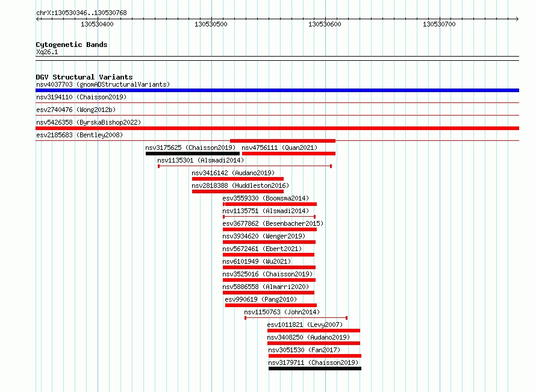This screenshot has height=392, width=536.
Task: Click the DGV Structural Variants track title
Action: pyautogui.click(x=84, y=77)
